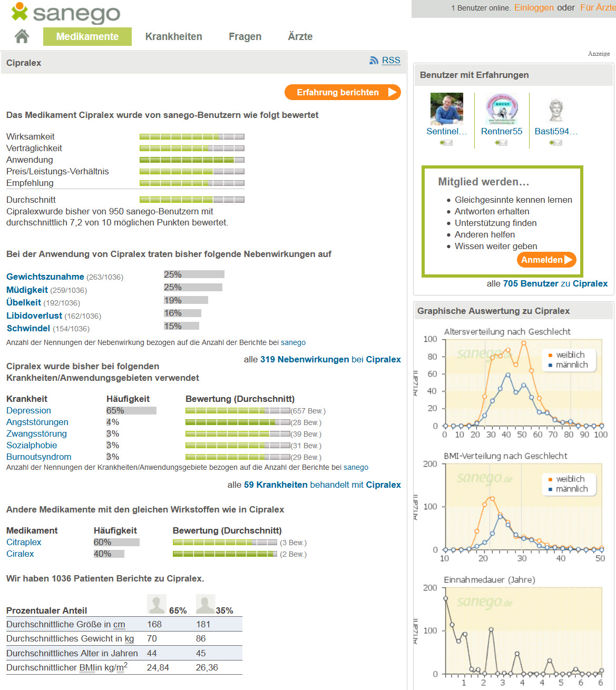Open the Schwindel side effect link
Screen dimensions: 616x690
click(x=28, y=328)
